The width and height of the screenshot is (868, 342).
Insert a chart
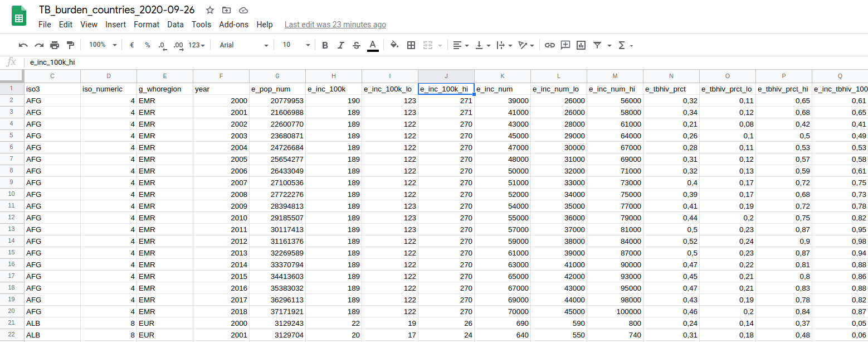pos(581,45)
